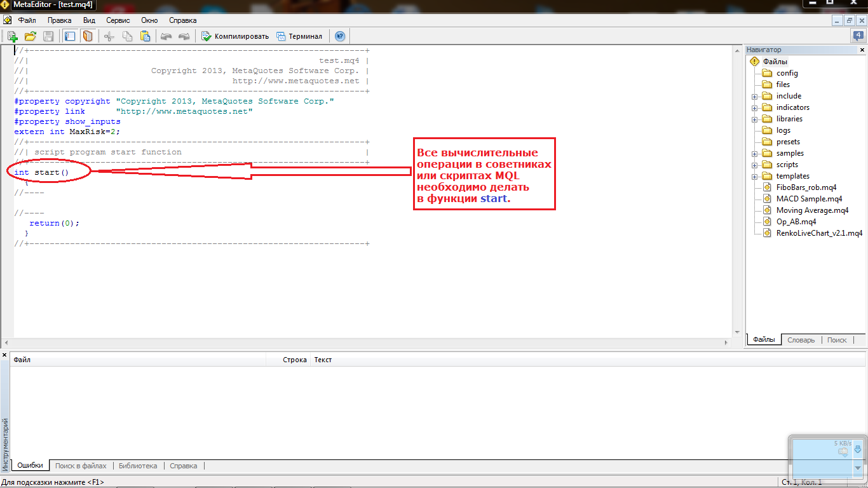Click the Файл column header
The width and height of the screenshot is (868, 488).
coord(138,360)
